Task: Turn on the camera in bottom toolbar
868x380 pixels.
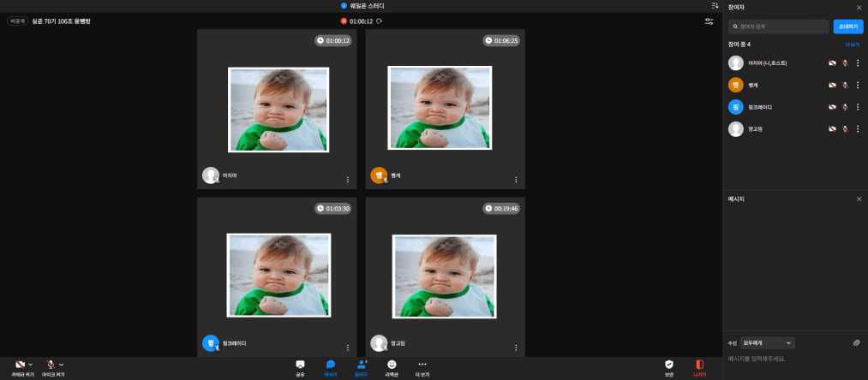Action: tap(20, 365)
